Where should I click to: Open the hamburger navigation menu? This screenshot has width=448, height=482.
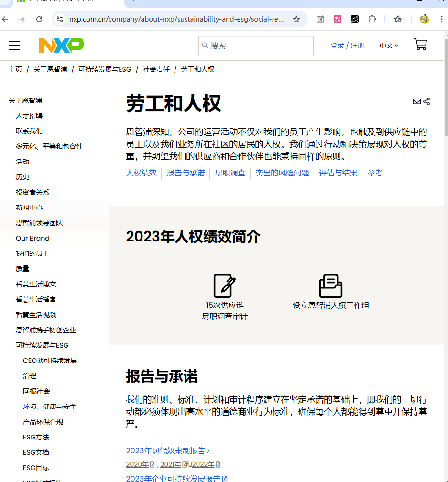click(14, 45)
